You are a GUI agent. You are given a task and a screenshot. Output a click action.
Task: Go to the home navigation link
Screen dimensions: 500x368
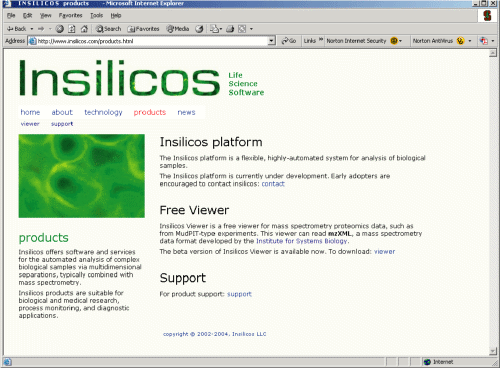click(30, 112)
